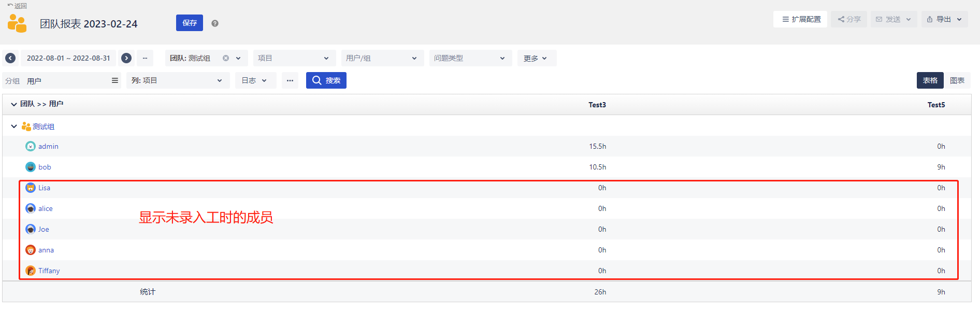Collapse the 测试组 team row
The width and height of the screenshot is (980, 310).
14,126
